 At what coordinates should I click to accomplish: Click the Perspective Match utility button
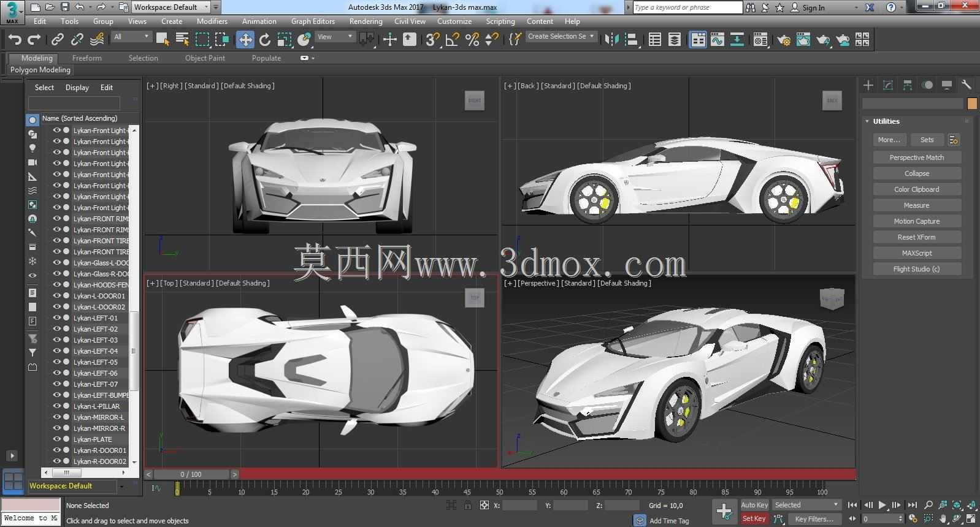coord(917,157)
